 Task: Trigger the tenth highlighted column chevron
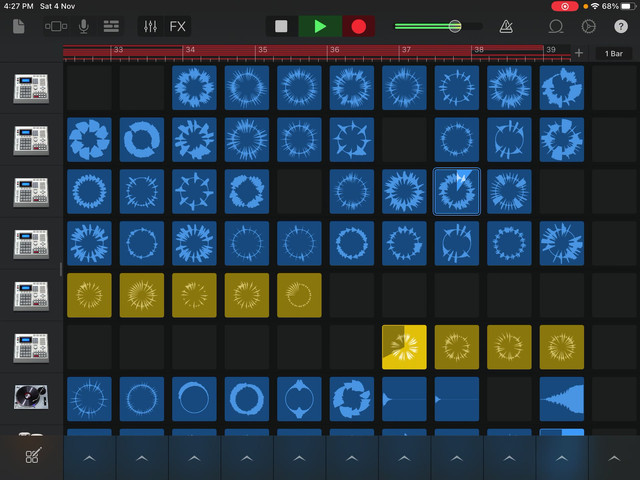562,458
